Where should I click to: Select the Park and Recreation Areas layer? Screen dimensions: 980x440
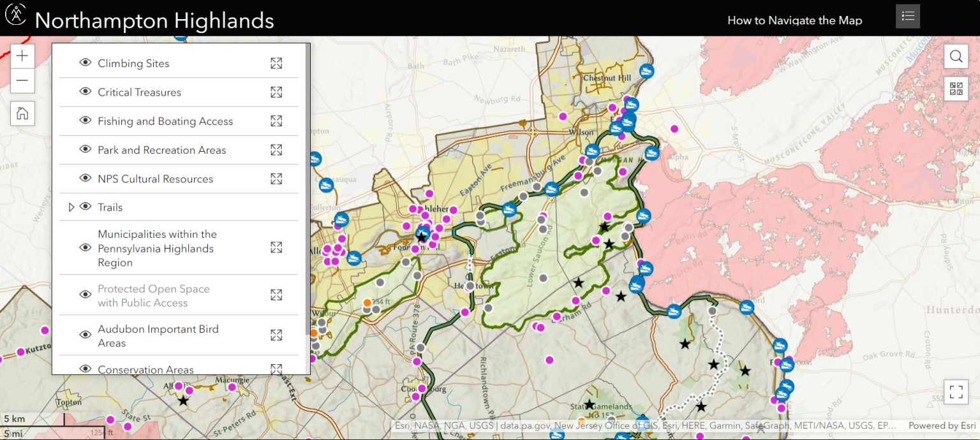(162, 150)
